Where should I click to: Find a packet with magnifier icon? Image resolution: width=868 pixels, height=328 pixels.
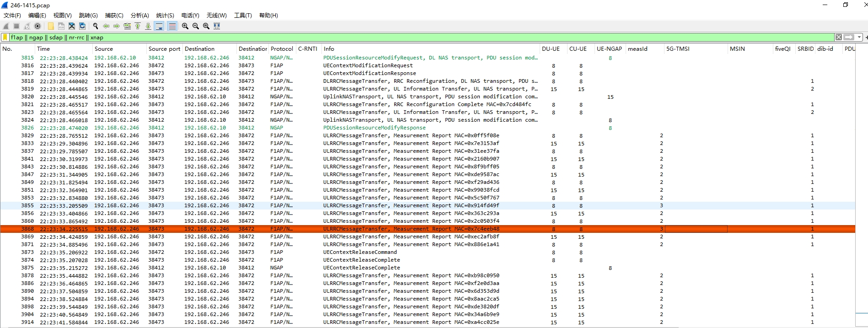(x=96, y=26)
